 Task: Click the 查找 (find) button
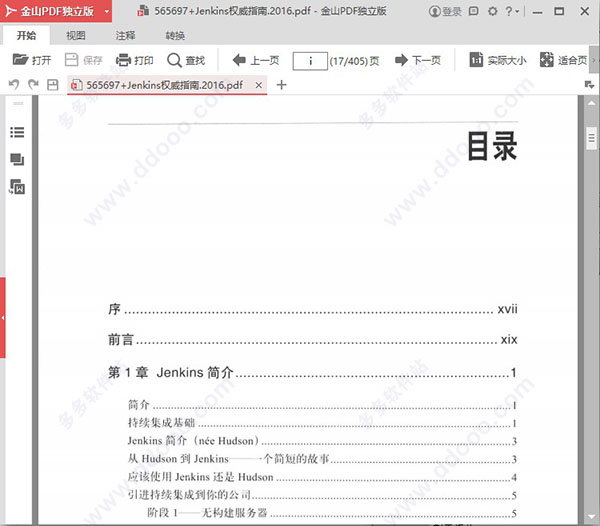[186, 60]
